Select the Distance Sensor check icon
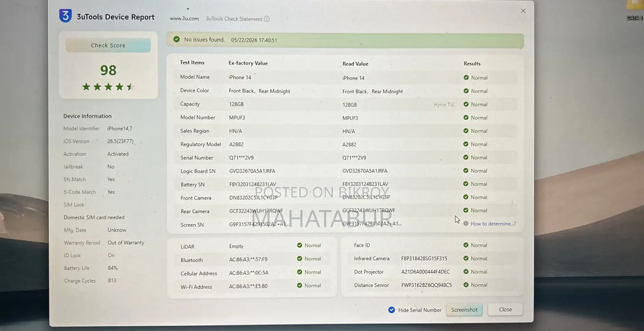 [466, 285]
